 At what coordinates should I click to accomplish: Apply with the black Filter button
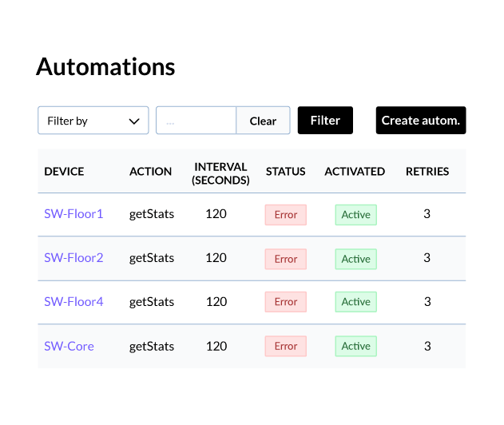(x=325, y=121)
